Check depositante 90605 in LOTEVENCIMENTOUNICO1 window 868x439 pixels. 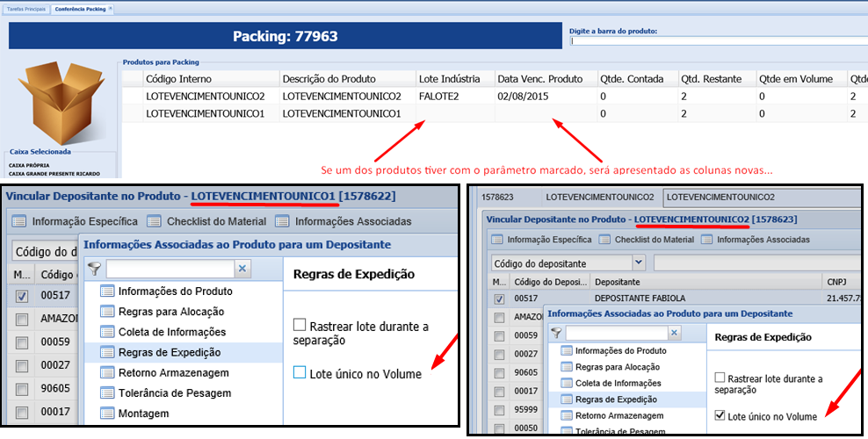tap(22, 389)
